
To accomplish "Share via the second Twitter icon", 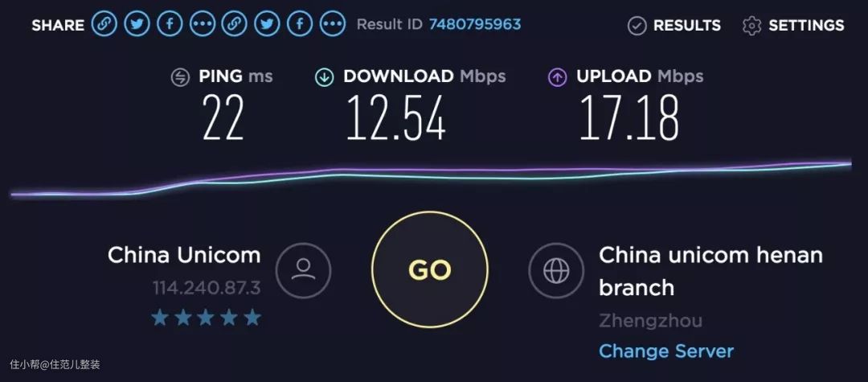I will (268, 24).
